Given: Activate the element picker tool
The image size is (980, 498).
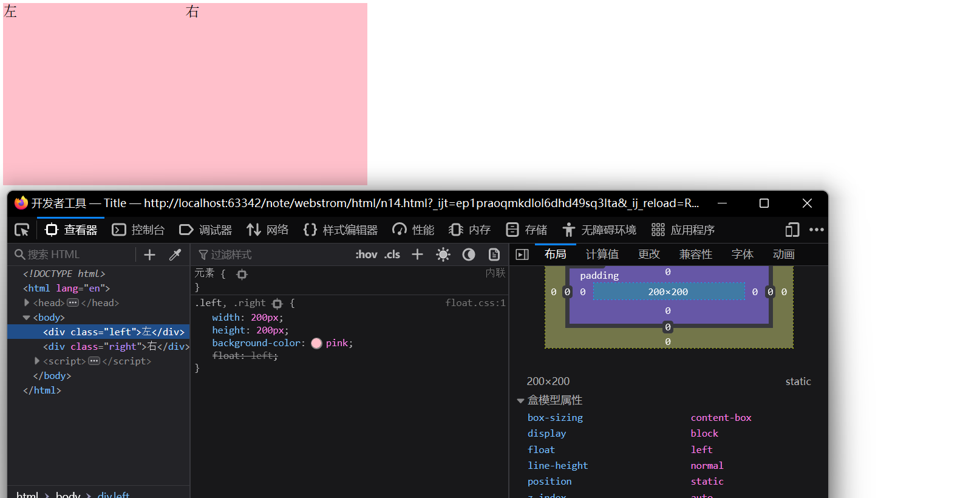Looking at the screenshot, I should pyautogui.click(x=22, y=230).
